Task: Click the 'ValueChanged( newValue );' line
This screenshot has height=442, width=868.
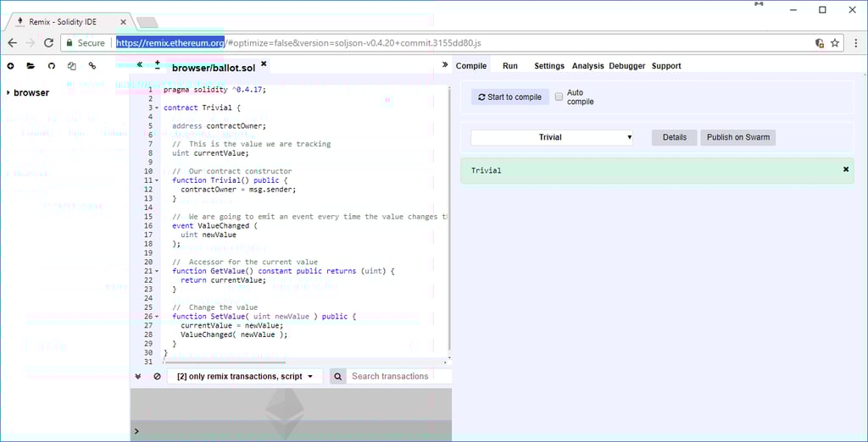Action: [234, 334]
